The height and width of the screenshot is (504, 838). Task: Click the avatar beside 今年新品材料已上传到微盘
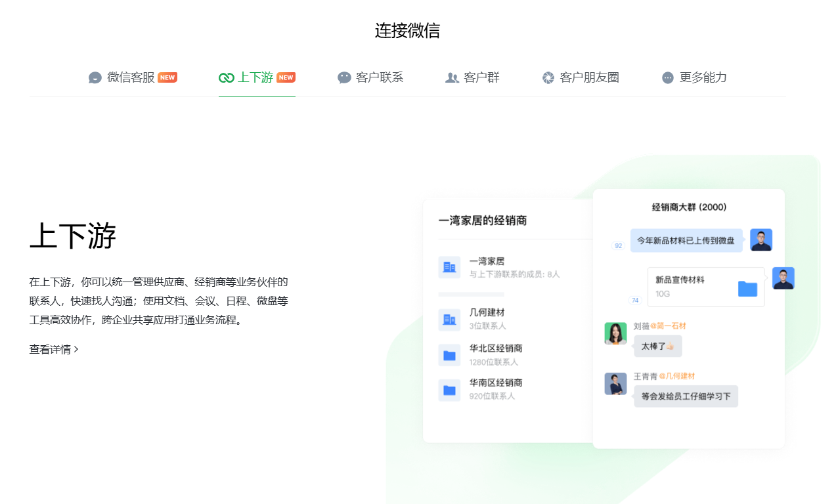point(761,240)
